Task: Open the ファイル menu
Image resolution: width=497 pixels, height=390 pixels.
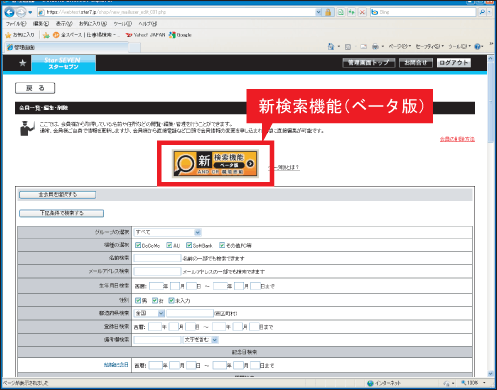Action: (16, 24)
